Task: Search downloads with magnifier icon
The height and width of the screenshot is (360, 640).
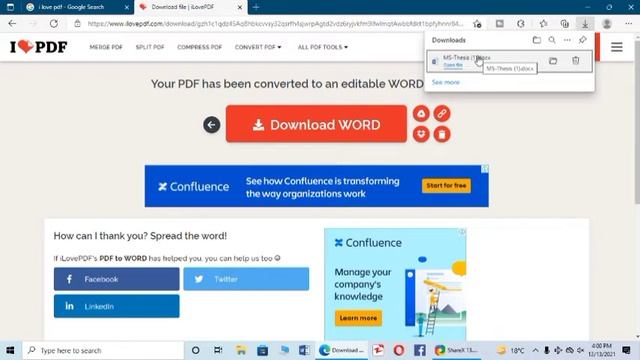Action: 552,40
